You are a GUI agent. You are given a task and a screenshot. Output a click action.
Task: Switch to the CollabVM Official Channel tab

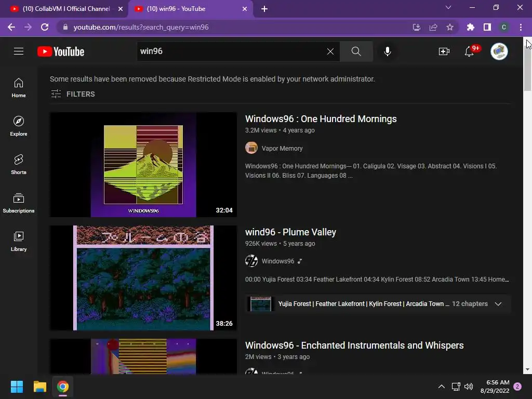66,9
